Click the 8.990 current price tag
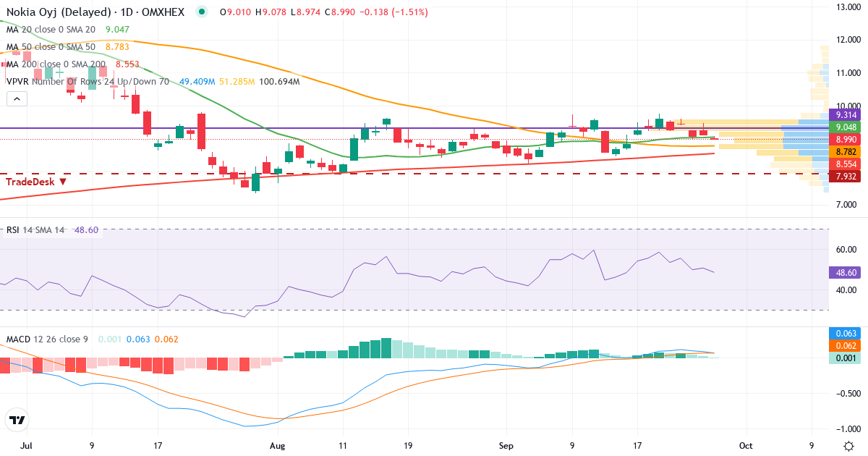This screenshot has width=868, height=456. click(x=846, y=139)
